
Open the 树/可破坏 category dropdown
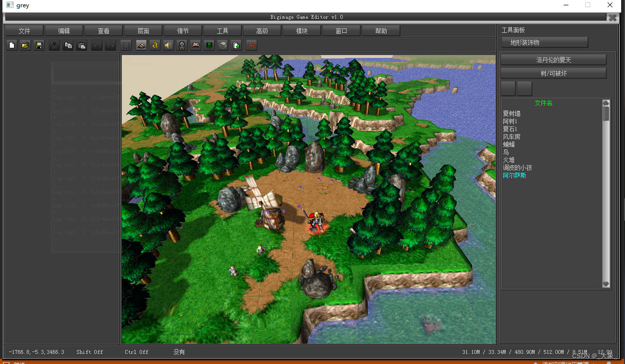[553, 73]
